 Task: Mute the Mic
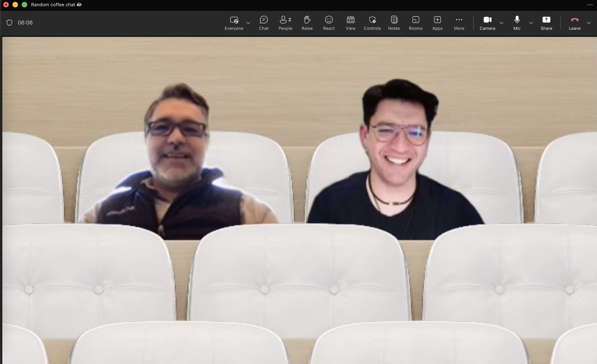click(517, 23)
